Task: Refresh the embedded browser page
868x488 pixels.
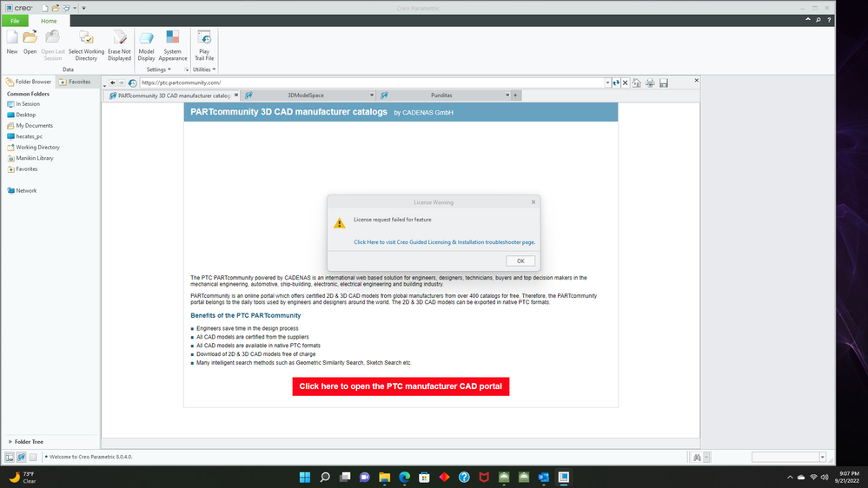Action: click(x=616, y=83)
